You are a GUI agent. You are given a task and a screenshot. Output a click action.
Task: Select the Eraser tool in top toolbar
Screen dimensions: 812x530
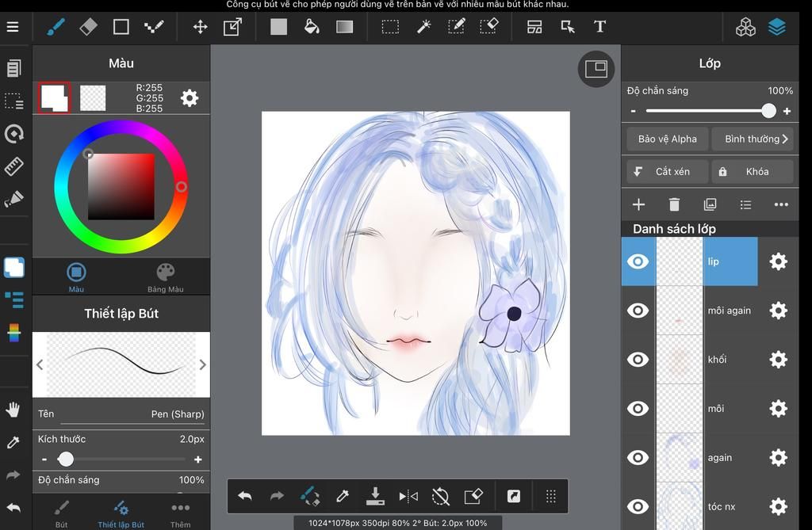(88, 27)
